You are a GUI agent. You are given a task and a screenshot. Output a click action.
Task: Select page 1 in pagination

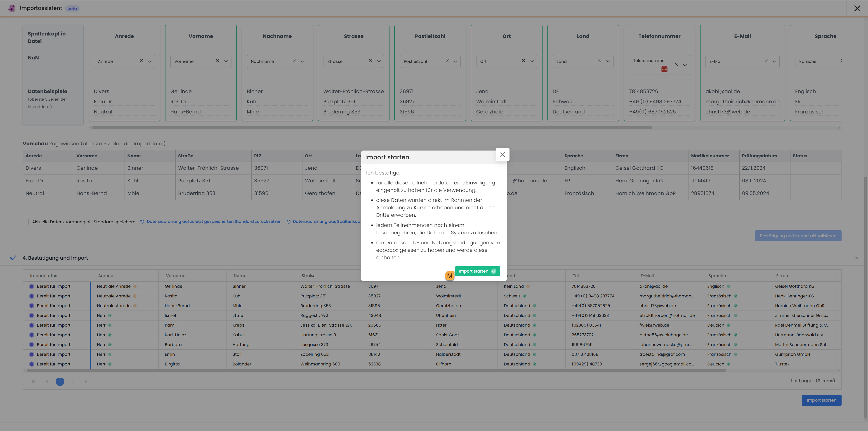[60, 382]
